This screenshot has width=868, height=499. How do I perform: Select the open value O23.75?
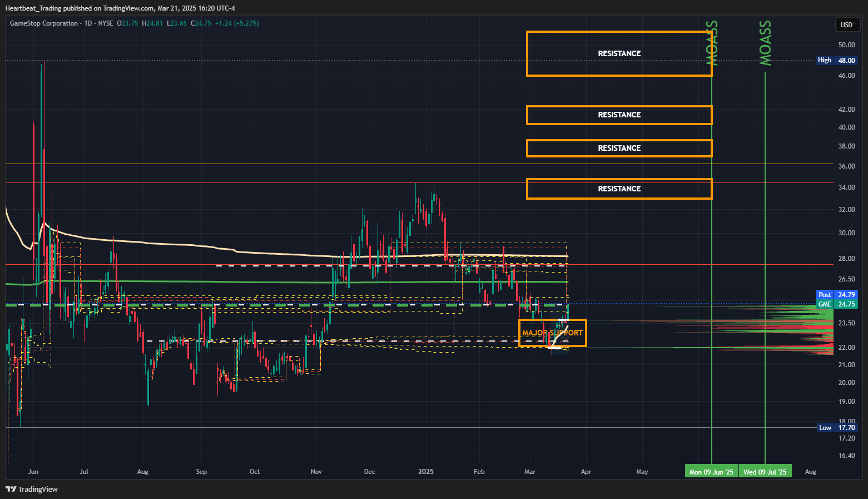(x=128, y=23)
